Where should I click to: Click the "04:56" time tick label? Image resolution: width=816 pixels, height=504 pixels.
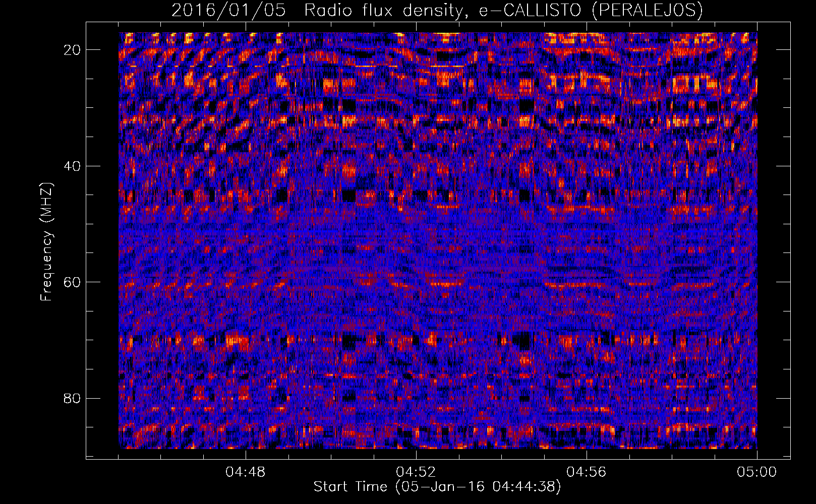[x=587, y=472]
